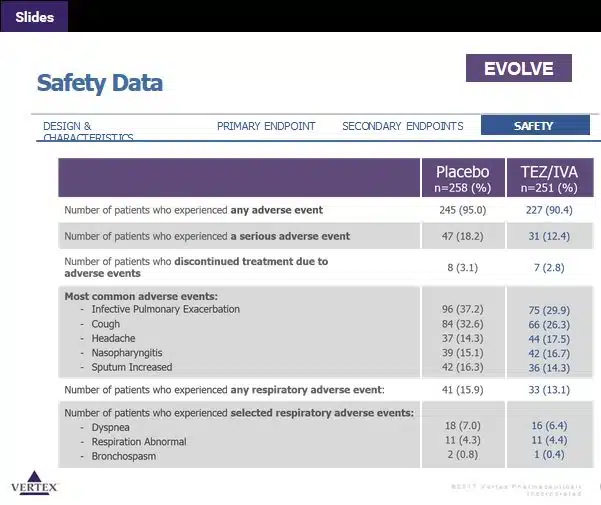This screenshot has height=505, width=601.
Task: Click placebo value 42 (16.3)
Action: 462,367
